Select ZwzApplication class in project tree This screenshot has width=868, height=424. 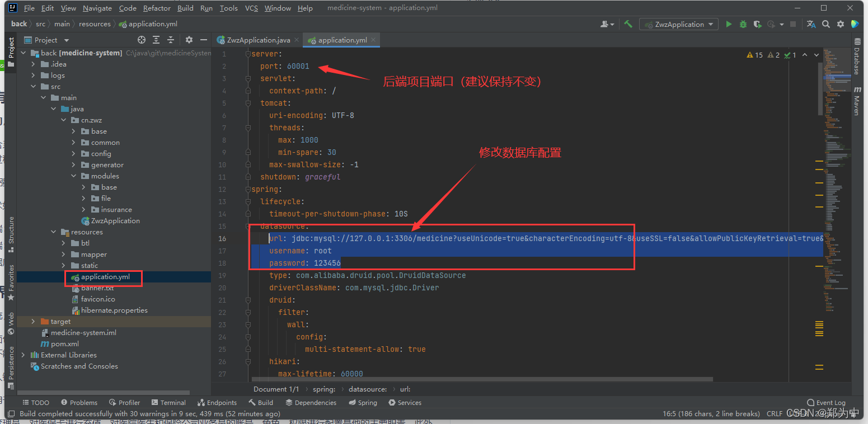110,220
